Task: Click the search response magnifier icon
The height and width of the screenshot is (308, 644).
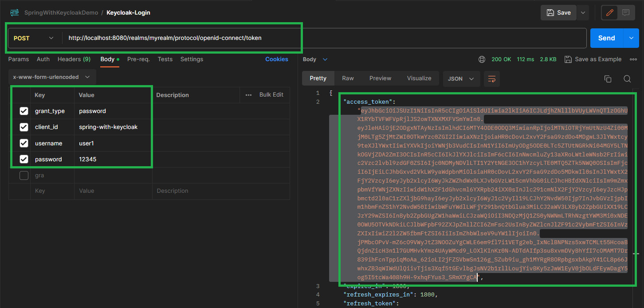Action: point(627,78)
